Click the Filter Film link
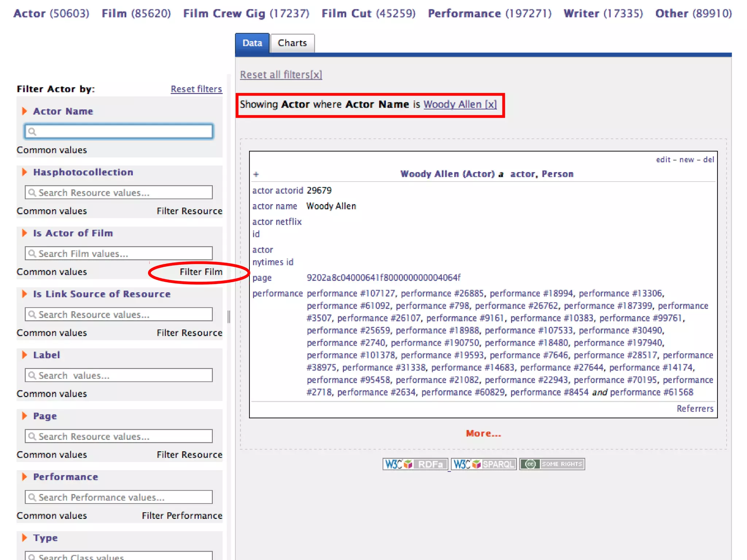Screen dimensions: 747x560 tap(201, 272)
